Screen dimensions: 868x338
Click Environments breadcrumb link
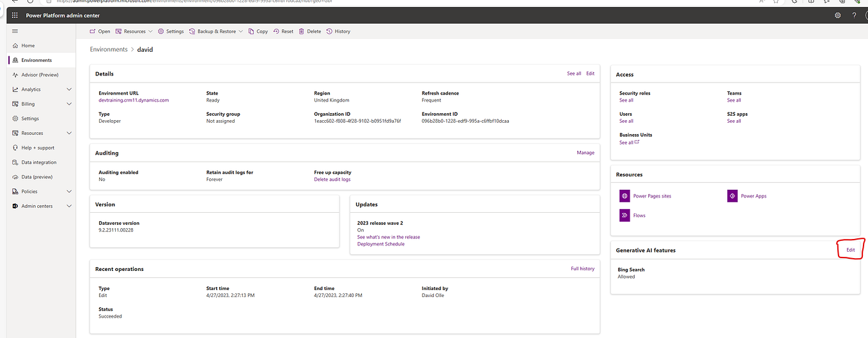pos(109,49)
